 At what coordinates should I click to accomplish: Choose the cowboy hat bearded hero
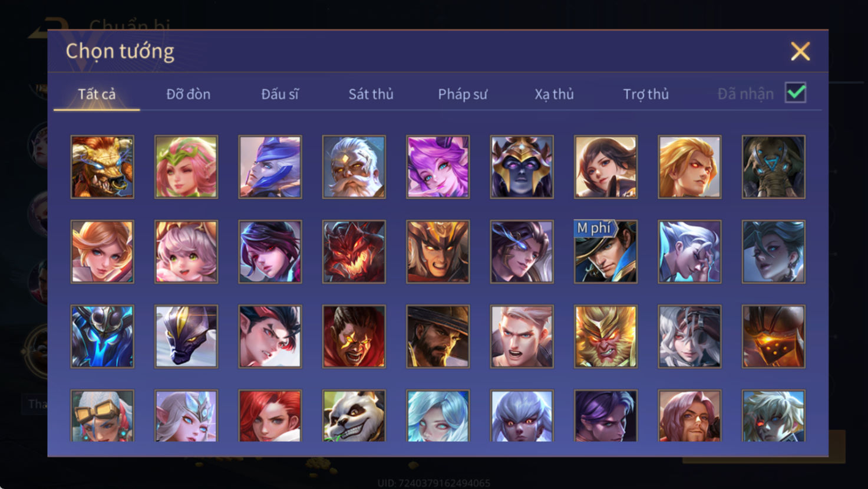point(438,336)
